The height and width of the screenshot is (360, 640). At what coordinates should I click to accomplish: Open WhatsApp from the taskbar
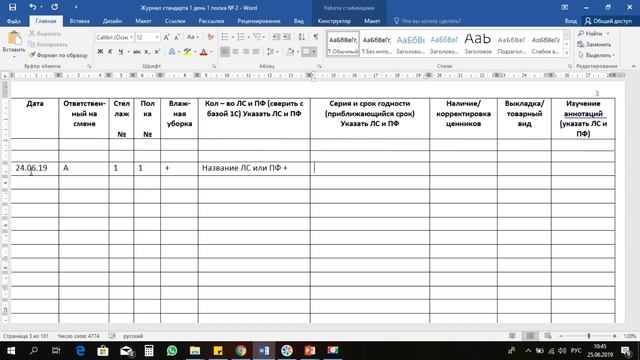(172, 351)
